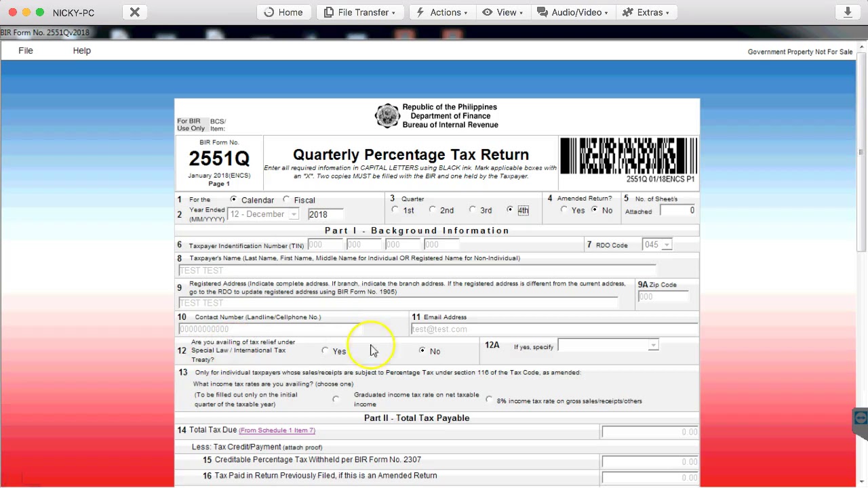Open the 12A If yes, specify dropdown

(608, 346)
